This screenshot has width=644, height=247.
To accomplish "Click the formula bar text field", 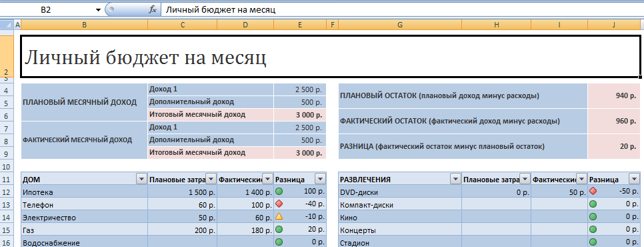I will tap(402, 10).
